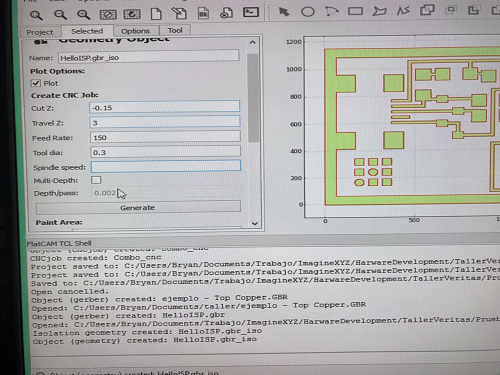Image resolution: width=500 pixels, height=375 pixels.
Task: Click line 'Object (gerber) created: ejemplo - Top Copper.GBR'
Action: (159, 298)
